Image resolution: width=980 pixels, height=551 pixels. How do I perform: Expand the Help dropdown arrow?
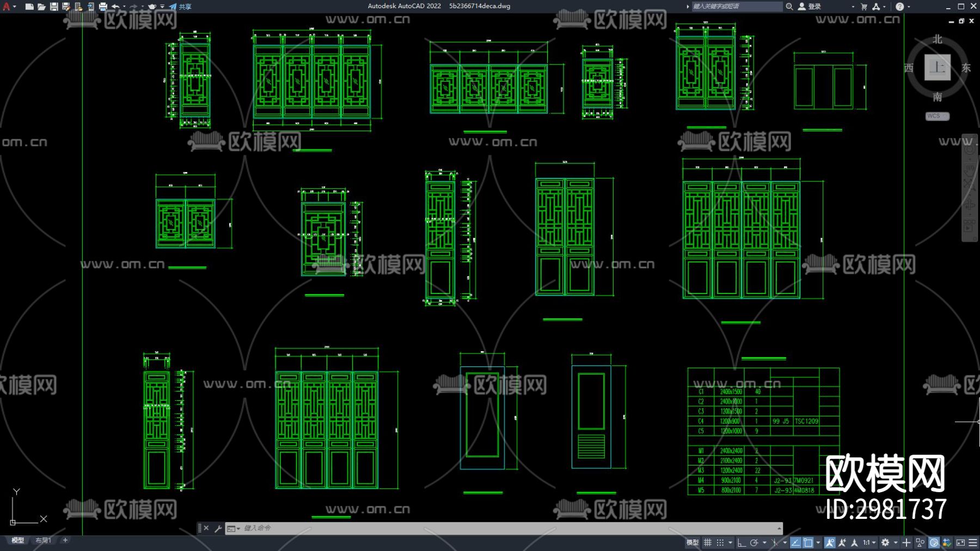coord(909,7)
